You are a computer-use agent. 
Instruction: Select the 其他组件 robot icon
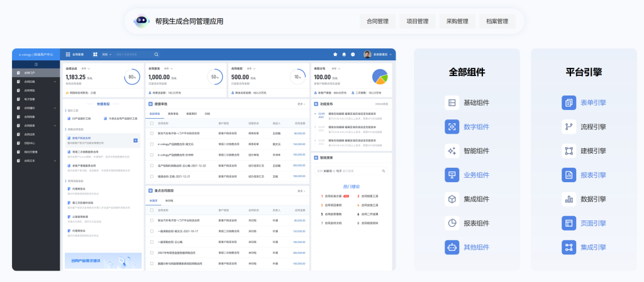tap(452, 247)
